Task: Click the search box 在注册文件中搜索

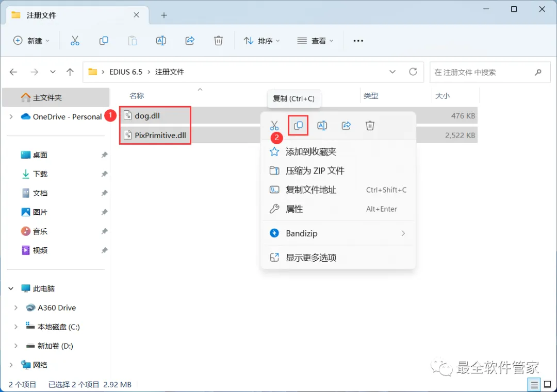Action: tap(490, 72)
